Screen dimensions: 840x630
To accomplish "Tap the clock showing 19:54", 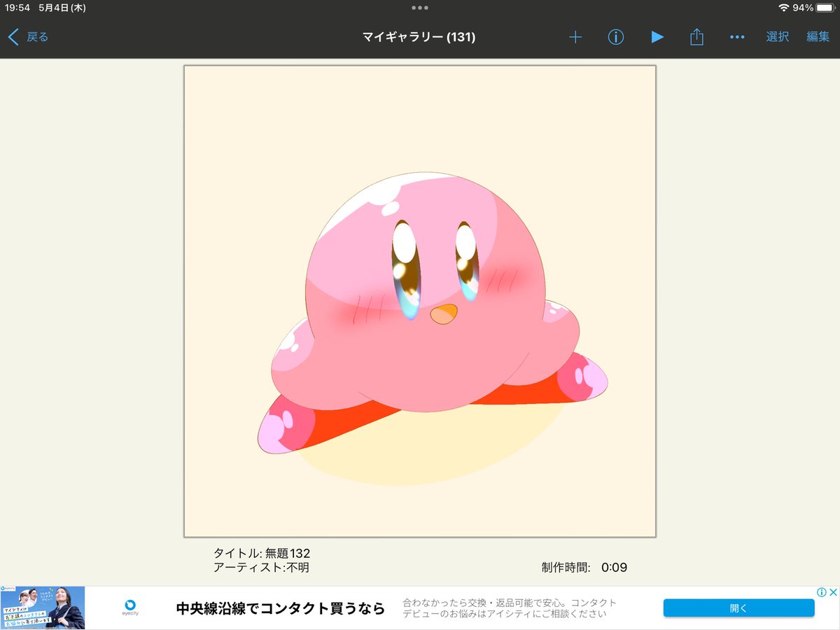I will [17, 8].
